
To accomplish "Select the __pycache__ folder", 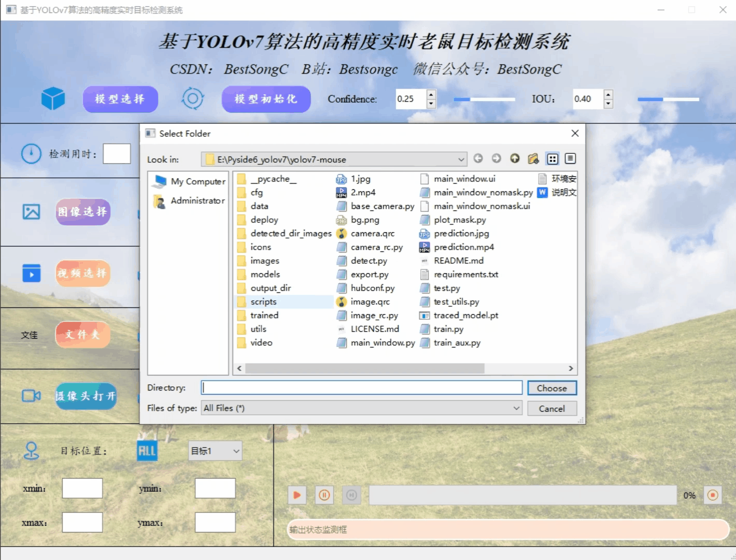I will (x=267, y=179).
